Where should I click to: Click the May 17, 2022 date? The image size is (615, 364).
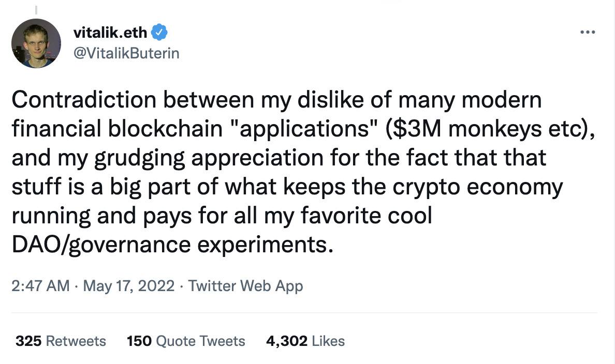click(128, 286)
